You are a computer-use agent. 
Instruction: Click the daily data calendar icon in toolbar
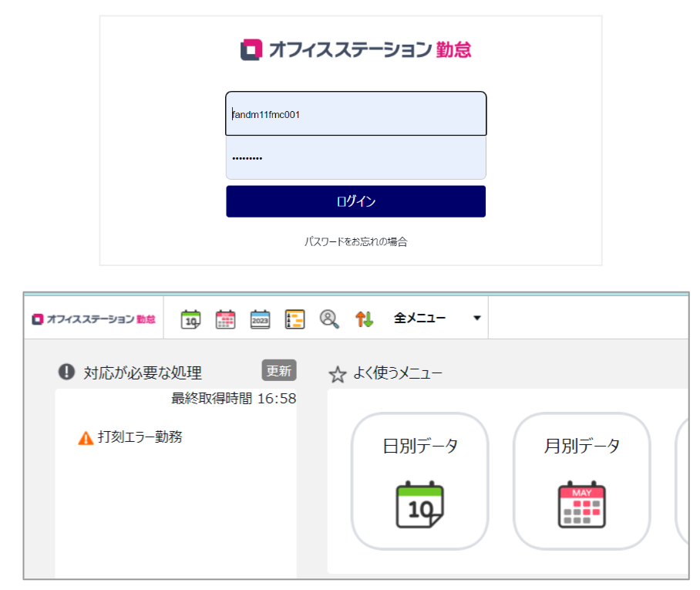click(x=190, y=319)
